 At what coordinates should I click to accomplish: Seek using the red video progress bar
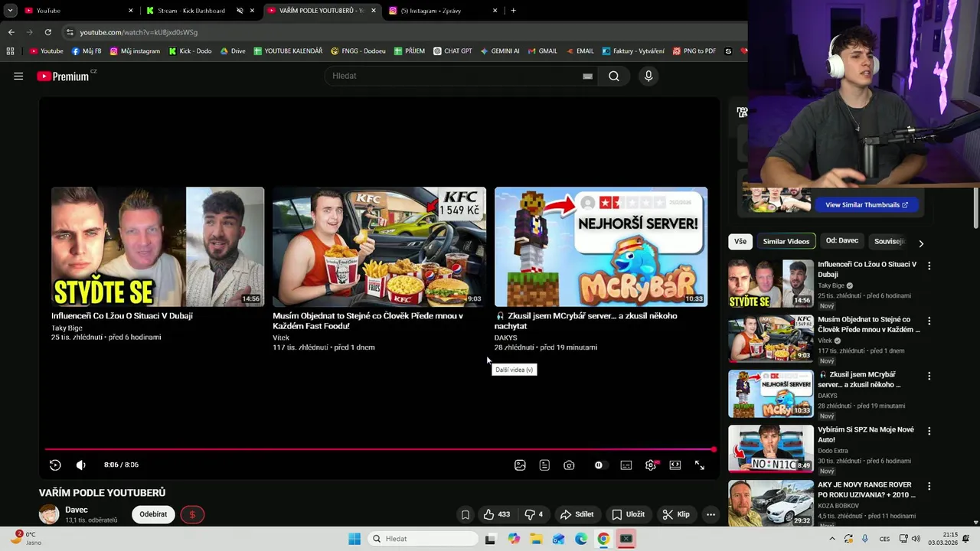click(x=379, y=450)
